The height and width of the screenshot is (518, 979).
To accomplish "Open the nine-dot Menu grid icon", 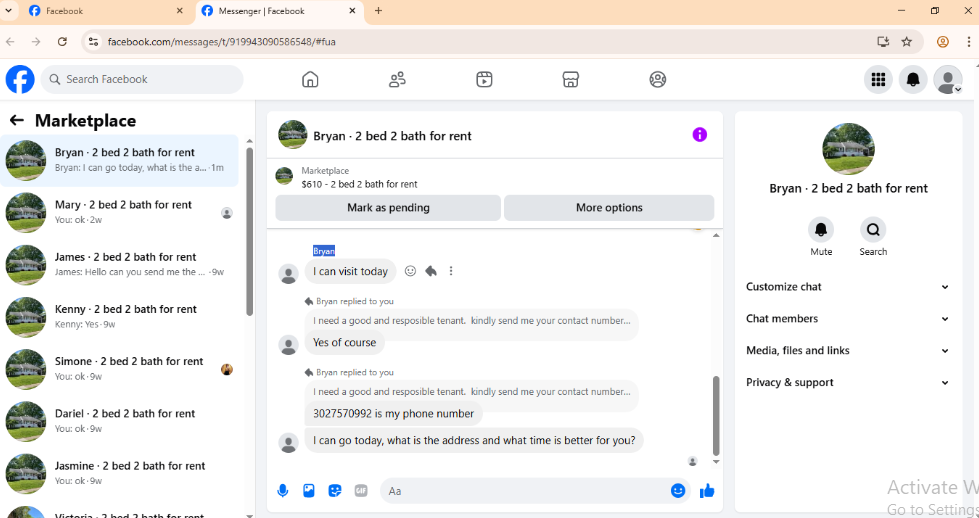I will (x=878, y=80).
